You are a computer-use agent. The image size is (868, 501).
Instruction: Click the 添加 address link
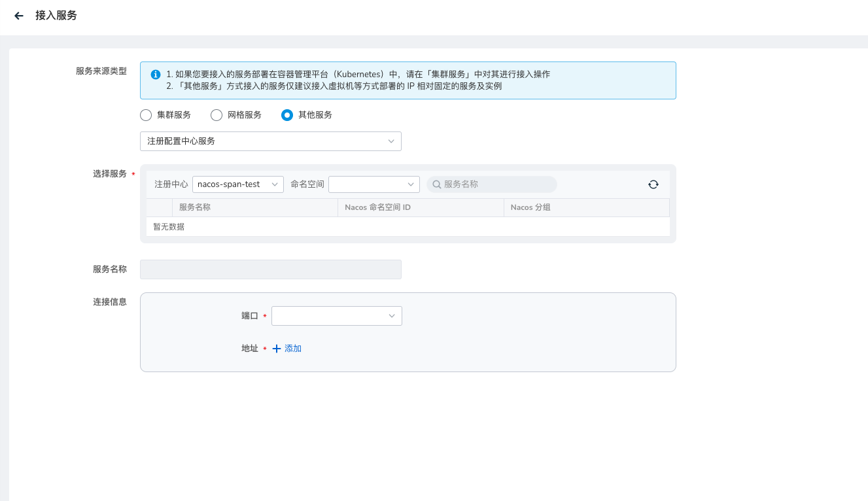click(x=292, y=349)
